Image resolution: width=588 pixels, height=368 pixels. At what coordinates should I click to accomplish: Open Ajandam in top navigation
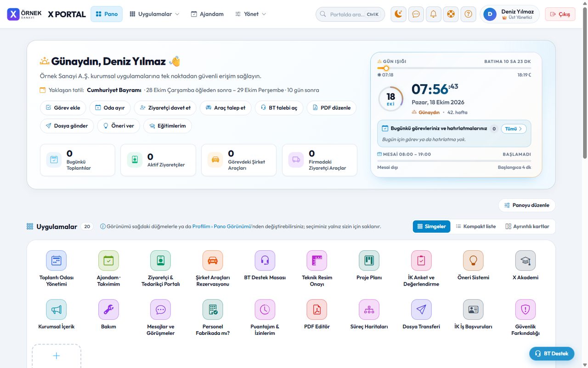coord(207,14)
